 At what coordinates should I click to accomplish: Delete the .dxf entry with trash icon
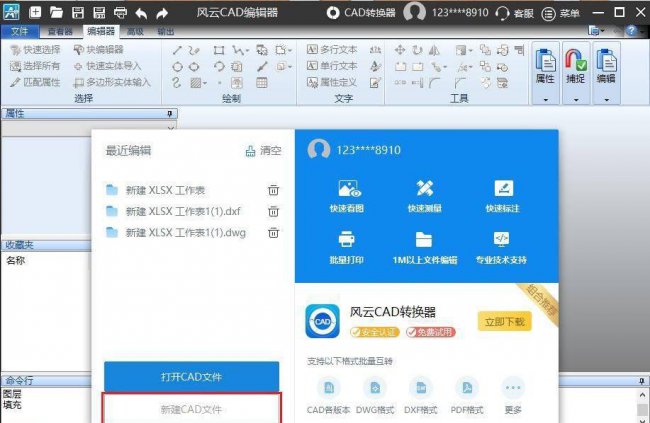point(273,211)
